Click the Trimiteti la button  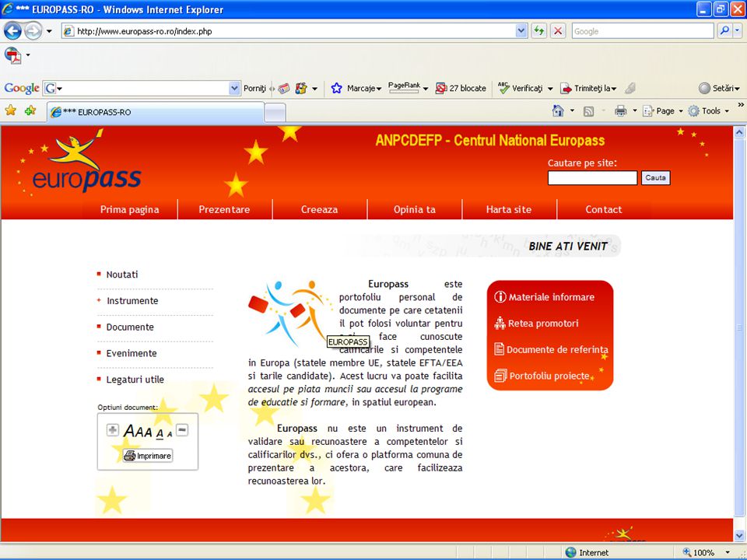(x=588, y=88)
